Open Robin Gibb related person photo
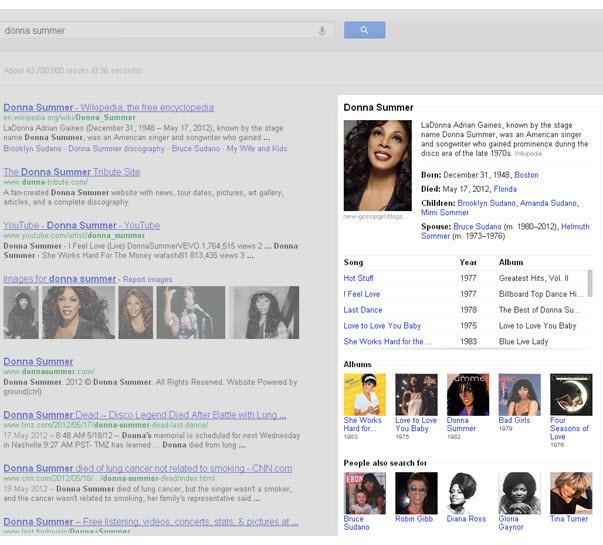Screen dimensions: 603x545 coord(416,493)
